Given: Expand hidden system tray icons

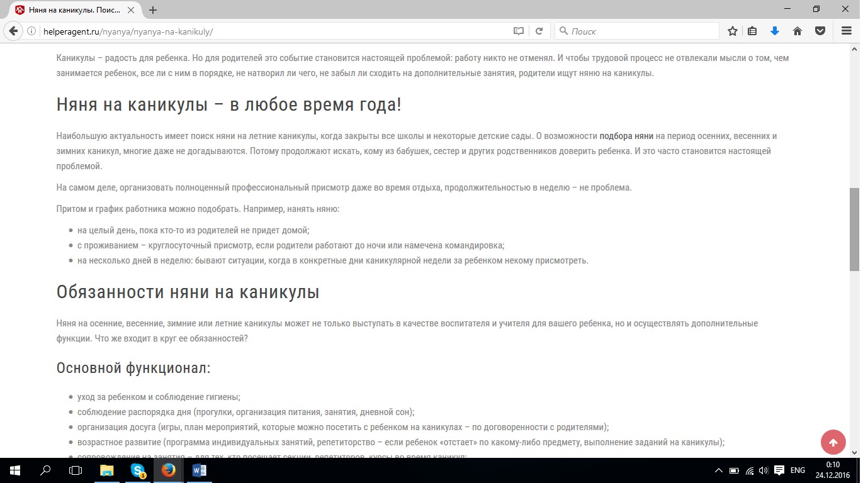Looking at the screenshot, I should [x=719, y=470].
